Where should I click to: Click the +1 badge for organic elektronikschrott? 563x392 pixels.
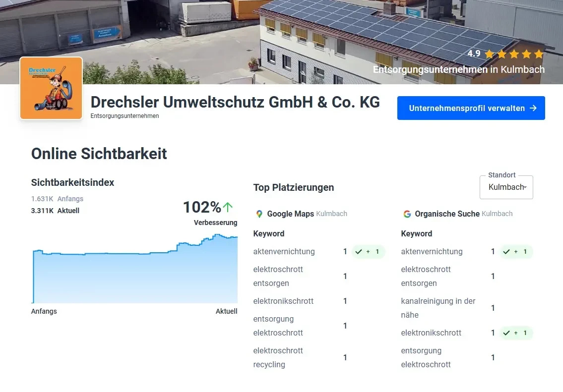[x=515, y=333]
